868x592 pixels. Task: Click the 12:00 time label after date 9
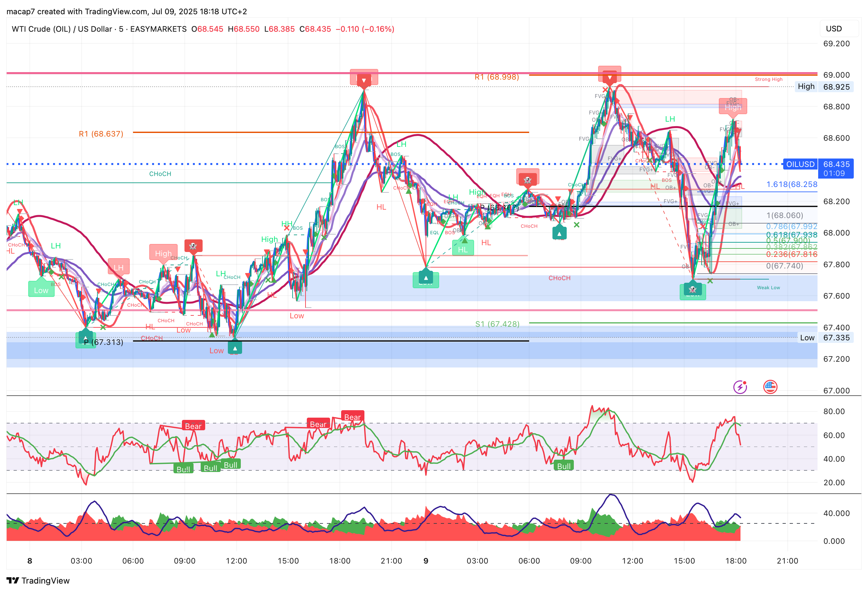click(632, 561)
